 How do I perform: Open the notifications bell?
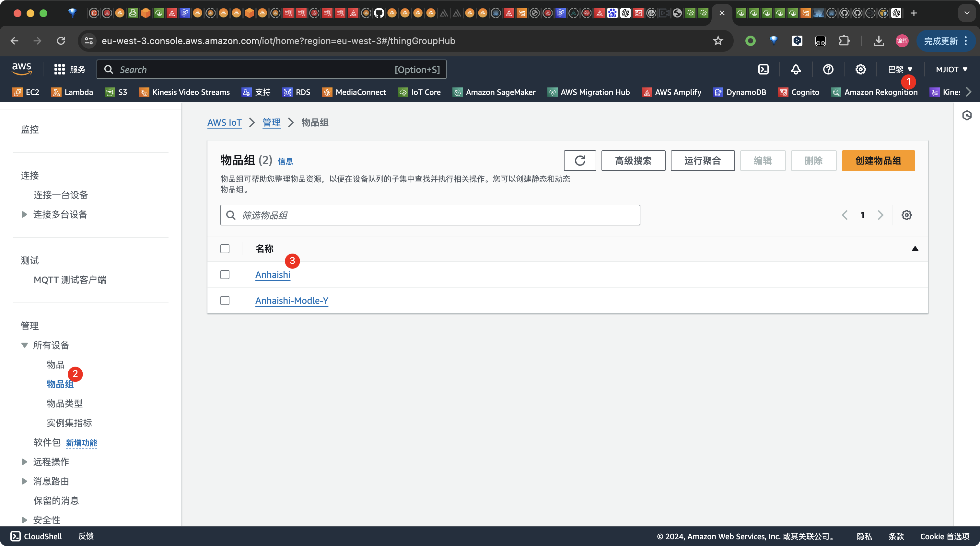[796, 69]
